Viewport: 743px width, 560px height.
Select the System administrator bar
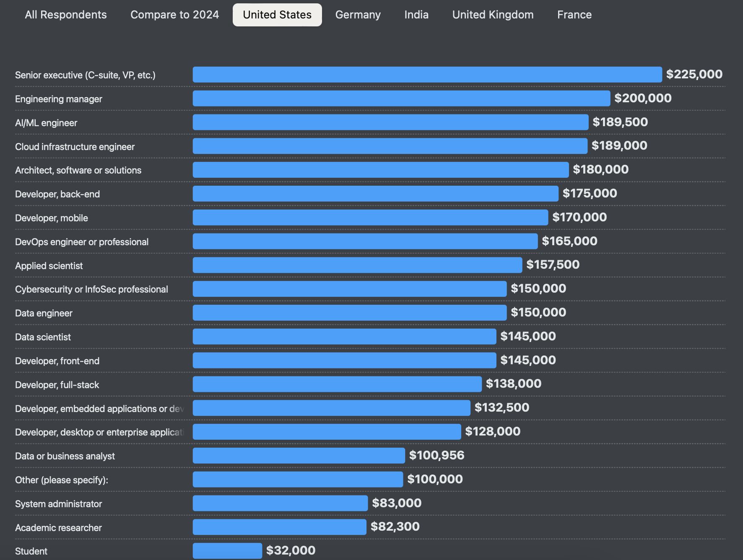[280, 503]
